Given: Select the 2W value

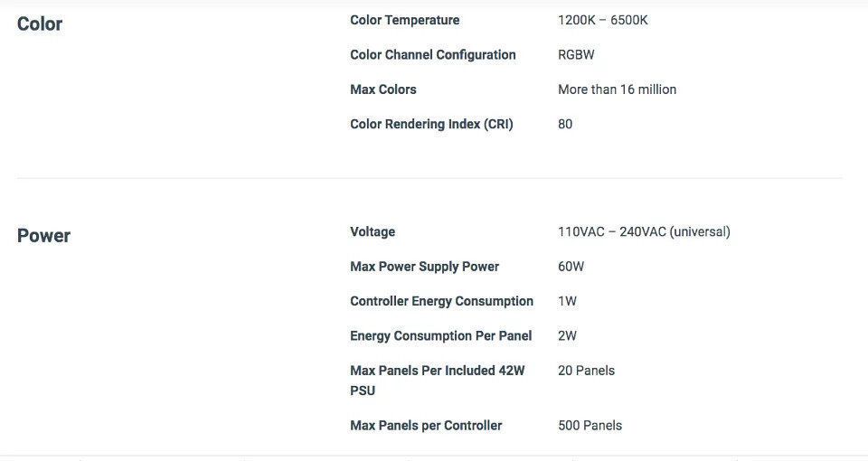Looking at the screenshot, I should pos(567,336).
